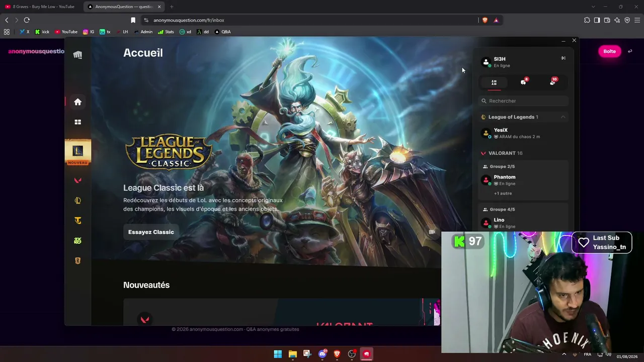Image resolution: width=644 pixels, height=362 pixels.
Task: Open the tab search dropdown arrow
Action: pyautogui.click(x=593, y=7)
